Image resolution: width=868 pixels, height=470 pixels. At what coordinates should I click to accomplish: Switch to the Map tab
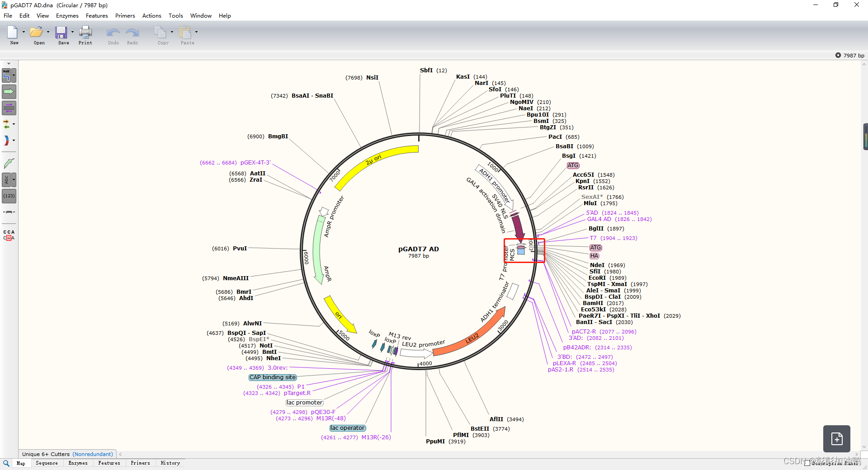(x=21, y=463)
